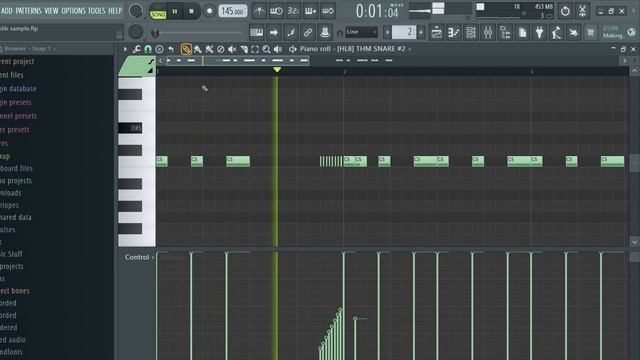Screen dimensions: 640x360
Task: Open the ADD menu
Action: (x=7, y=11)
